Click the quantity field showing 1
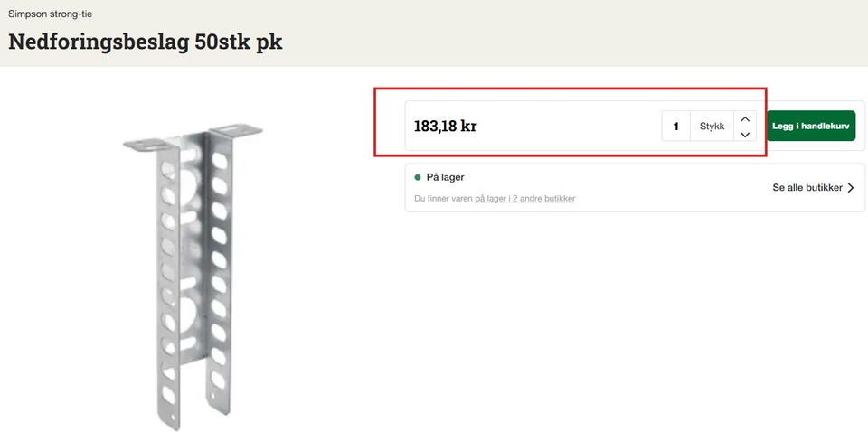Viewport: 868px width, 432px height. 676,127
